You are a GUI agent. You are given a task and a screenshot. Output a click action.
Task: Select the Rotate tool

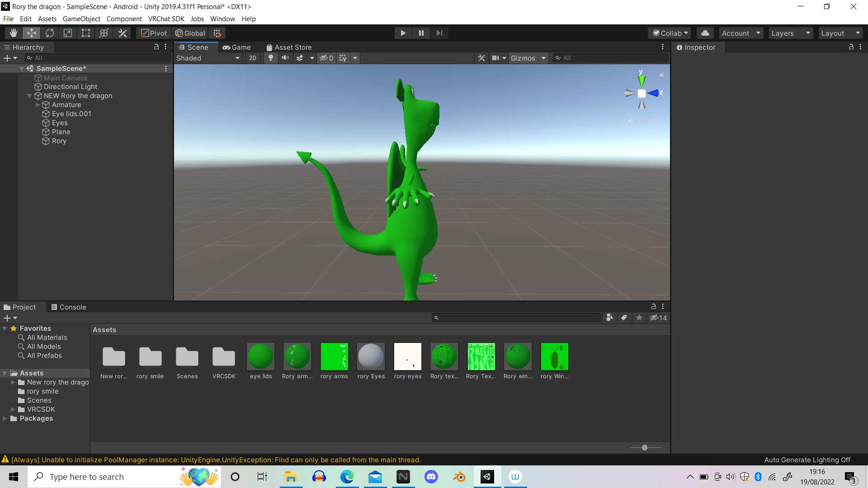click(x=50, y=33)
